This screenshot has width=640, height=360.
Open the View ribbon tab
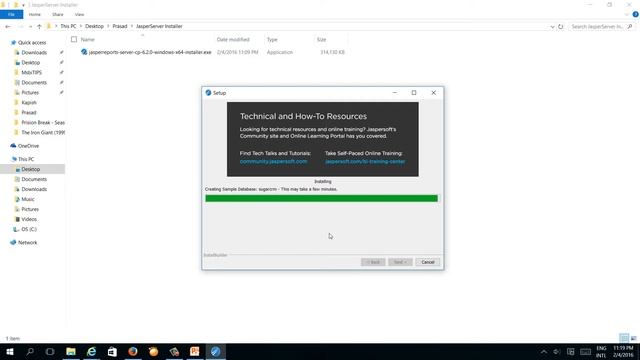coord(79,14)
